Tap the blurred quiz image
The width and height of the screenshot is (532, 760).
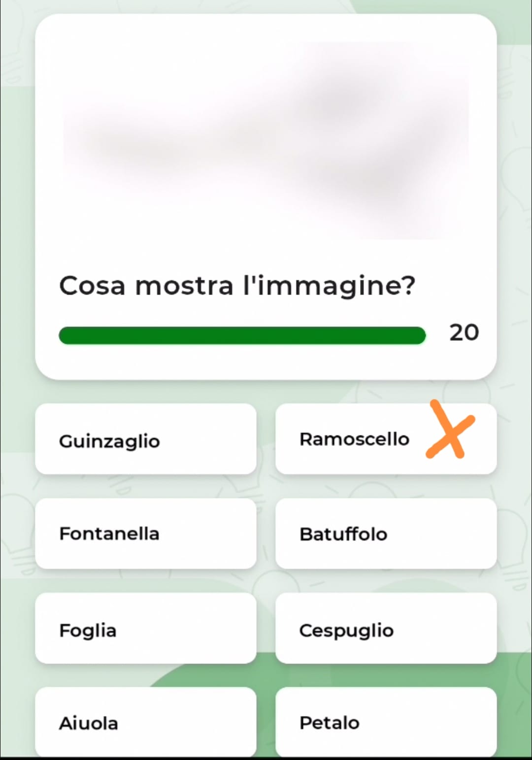tap(266, 140)
